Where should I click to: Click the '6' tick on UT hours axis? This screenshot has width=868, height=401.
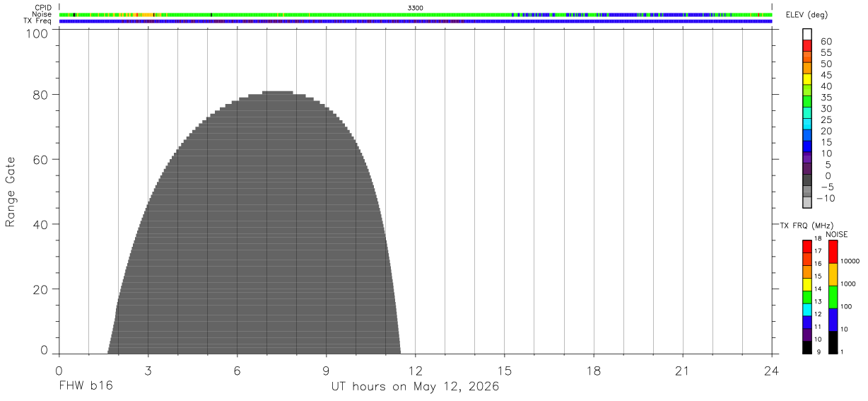(237, 371)
